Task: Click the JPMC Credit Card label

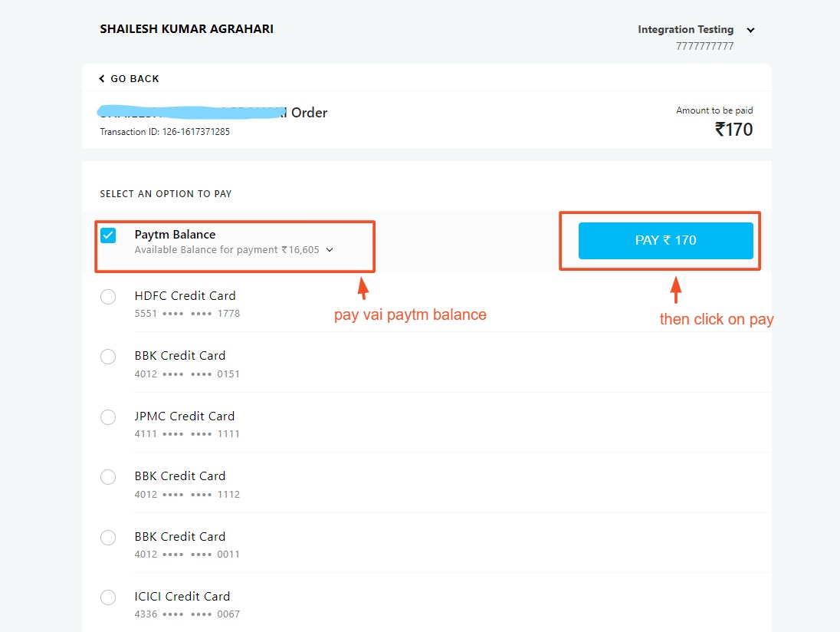Action: tap(184, 416)
